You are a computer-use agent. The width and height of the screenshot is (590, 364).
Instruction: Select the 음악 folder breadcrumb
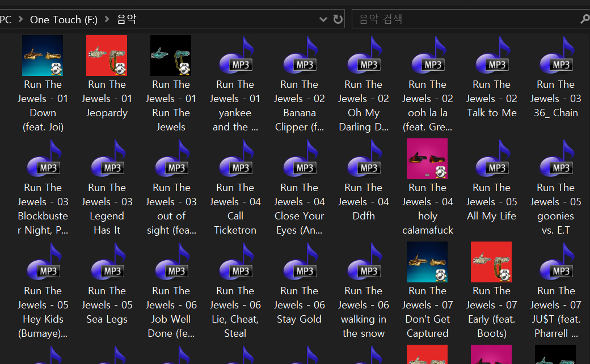[127, 19]
